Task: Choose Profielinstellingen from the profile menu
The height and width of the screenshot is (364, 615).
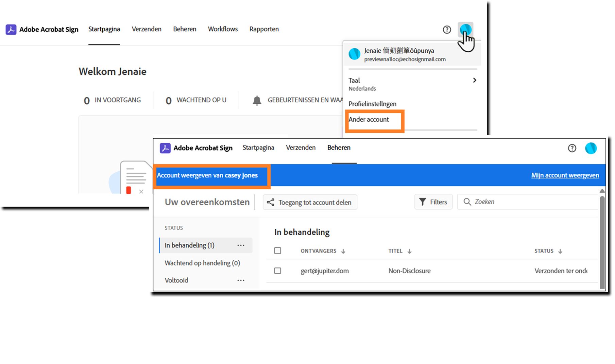Action: [x=372, y=104]
